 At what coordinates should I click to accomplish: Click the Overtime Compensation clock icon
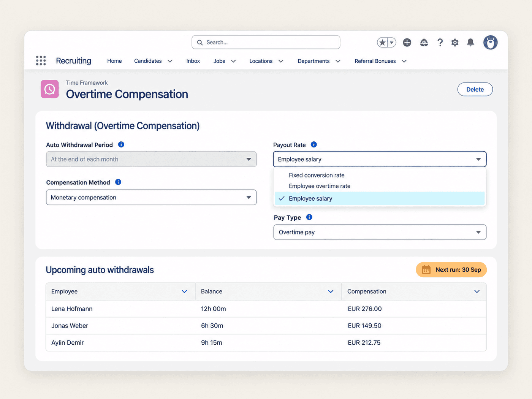click(x=50, y=89)
